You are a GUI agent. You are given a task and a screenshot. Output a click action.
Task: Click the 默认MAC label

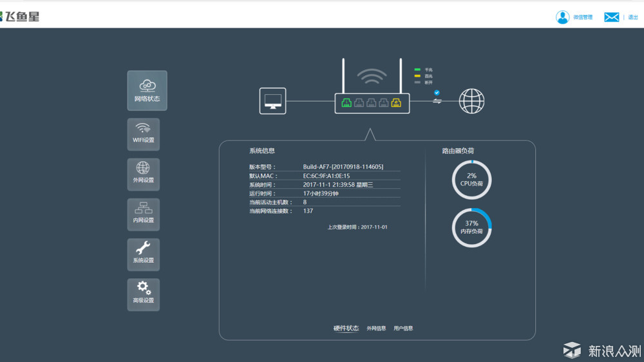pyautogui.click(x=263, y=176)
